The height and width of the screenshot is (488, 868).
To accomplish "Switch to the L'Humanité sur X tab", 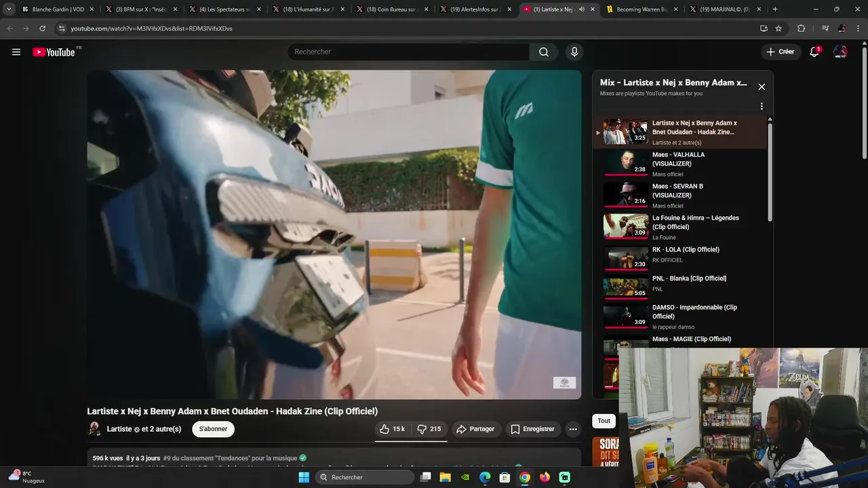I will (309, 9).
